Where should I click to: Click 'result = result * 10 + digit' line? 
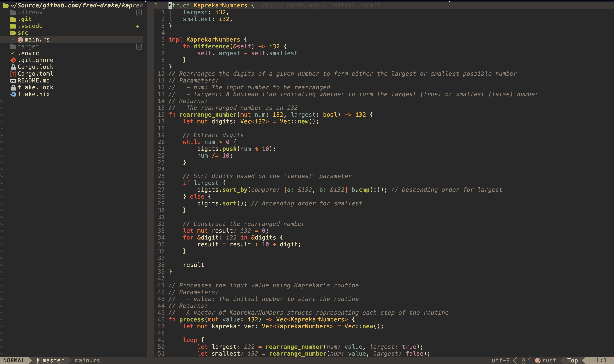click(x=249, y=245)
